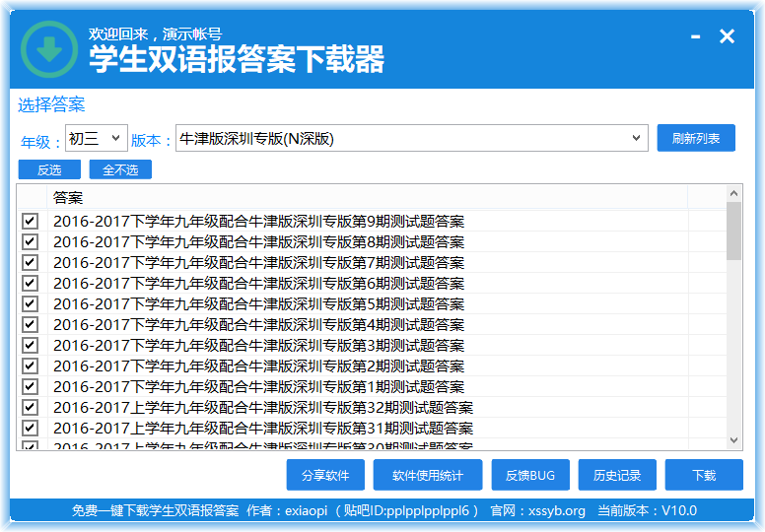The width and height of the screenshot is (765, 532).
Task: Click the 选择答案 section heading
Action: [51, 104]
